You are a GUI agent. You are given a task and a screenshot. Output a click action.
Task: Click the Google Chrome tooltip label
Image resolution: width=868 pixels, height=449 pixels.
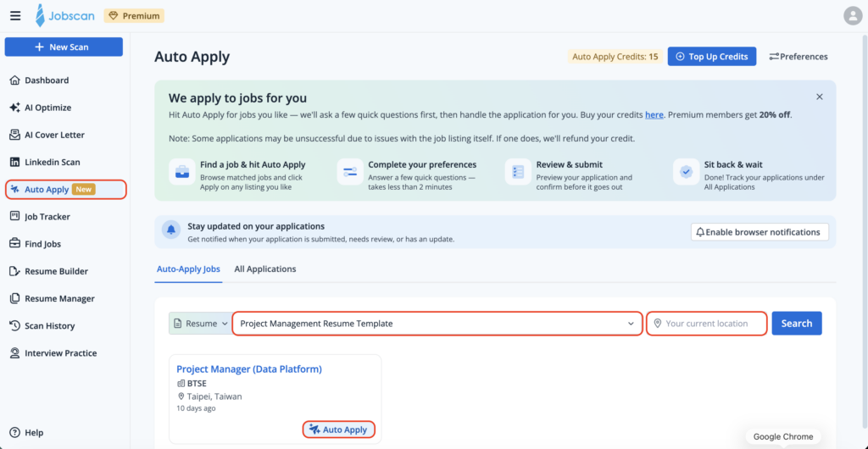pos(782,437)
